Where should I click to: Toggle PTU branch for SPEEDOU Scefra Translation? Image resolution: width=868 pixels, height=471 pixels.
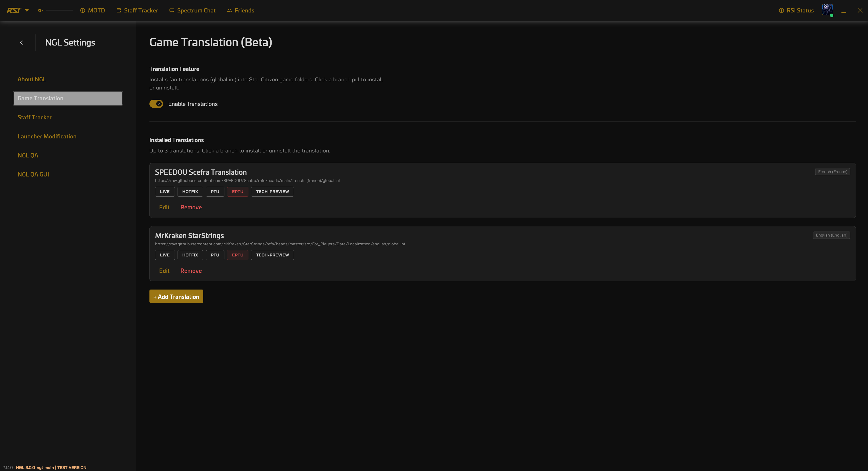tap(215, 191)
